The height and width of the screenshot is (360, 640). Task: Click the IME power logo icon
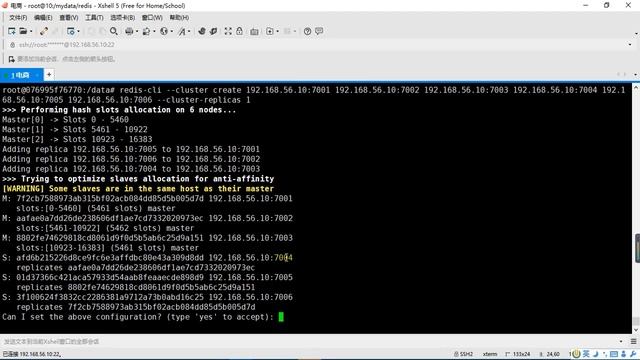(x=576, y=354)
